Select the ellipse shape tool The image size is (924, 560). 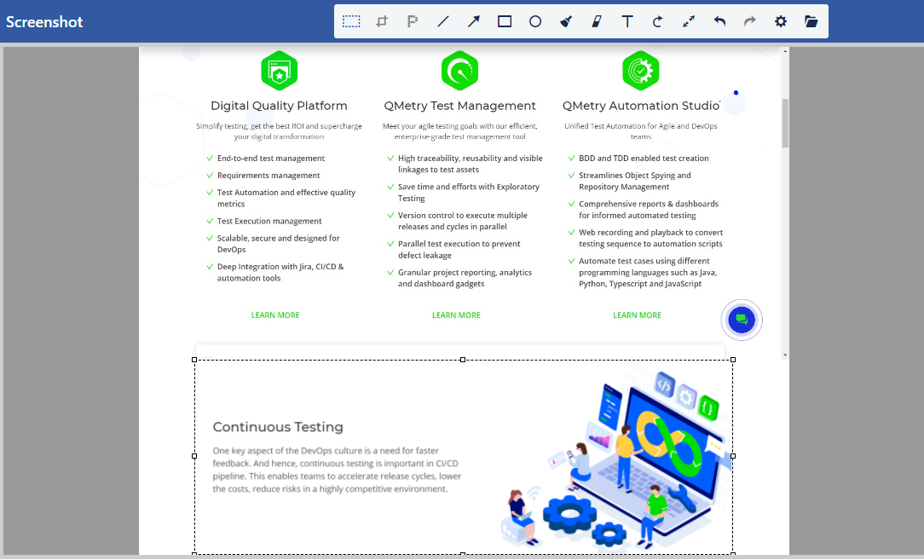click(535, 21)
